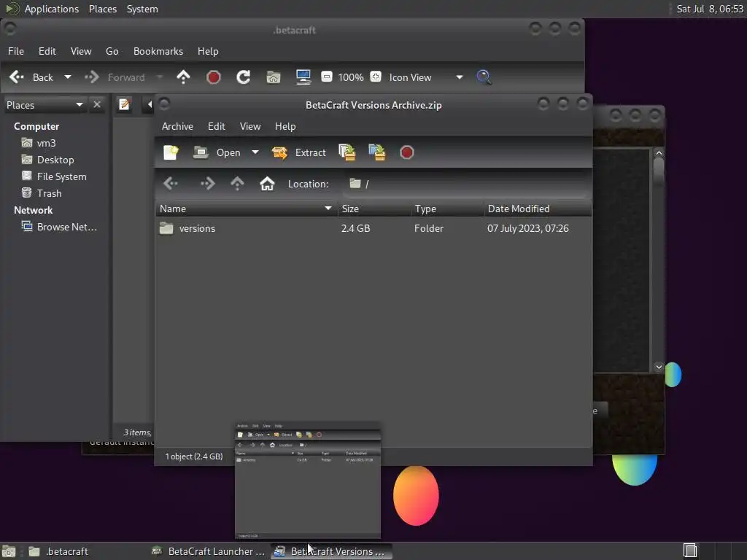The image size is (747, 560).
Task: Select Trash in Places sidebar
Action: coord(42,192)
